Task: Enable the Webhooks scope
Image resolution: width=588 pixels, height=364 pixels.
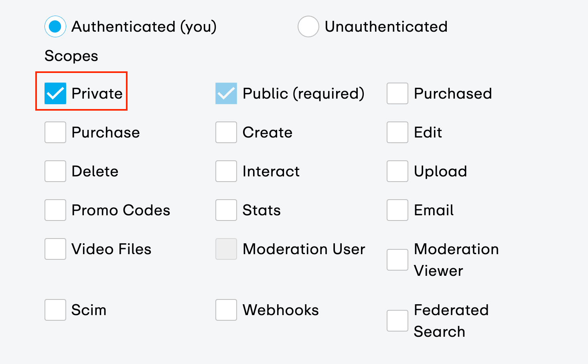Action: point(226,309)
